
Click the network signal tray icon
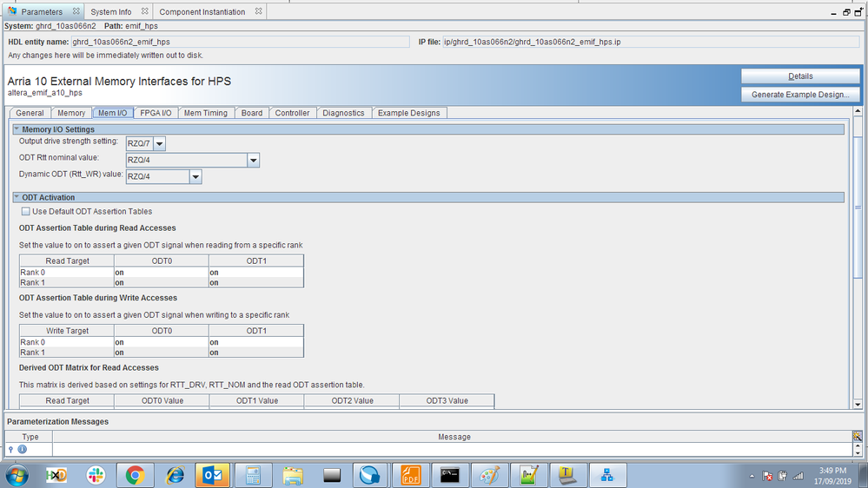[x=798, y=476]
